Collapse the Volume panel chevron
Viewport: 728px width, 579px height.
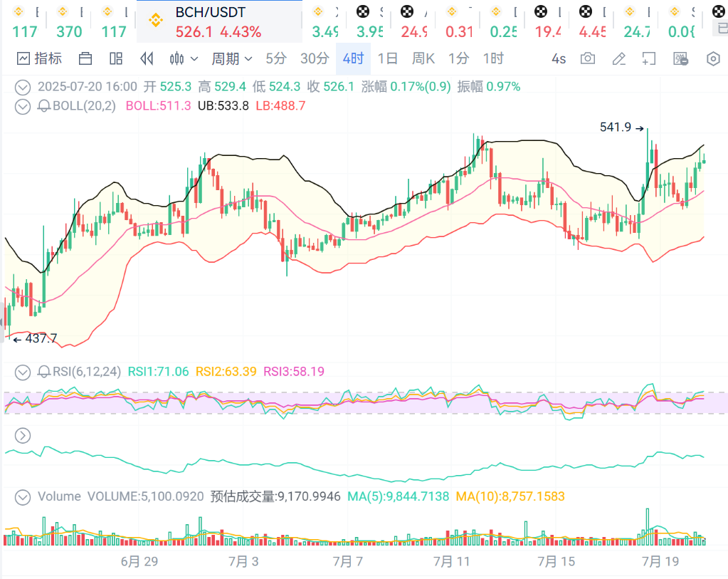[23, 497]
